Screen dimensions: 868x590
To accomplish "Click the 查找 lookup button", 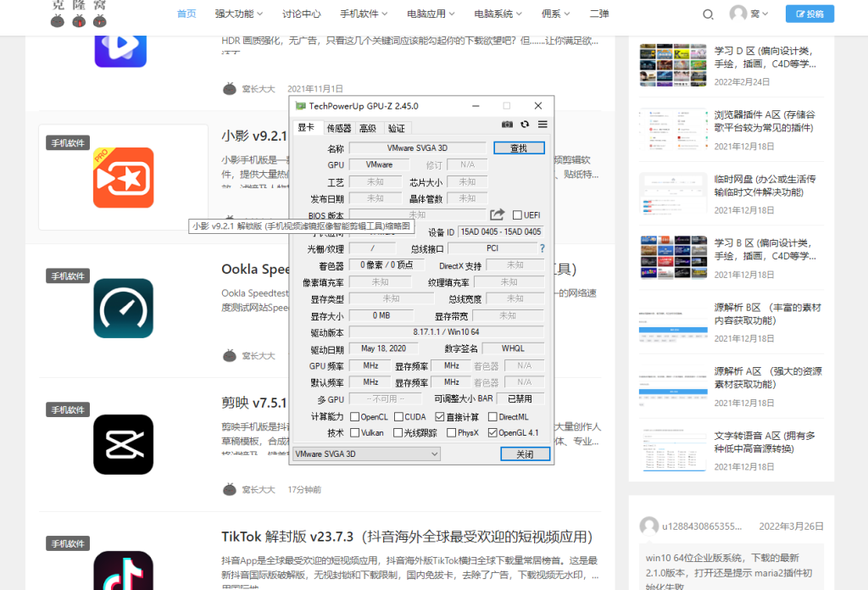I will point(519,147).
